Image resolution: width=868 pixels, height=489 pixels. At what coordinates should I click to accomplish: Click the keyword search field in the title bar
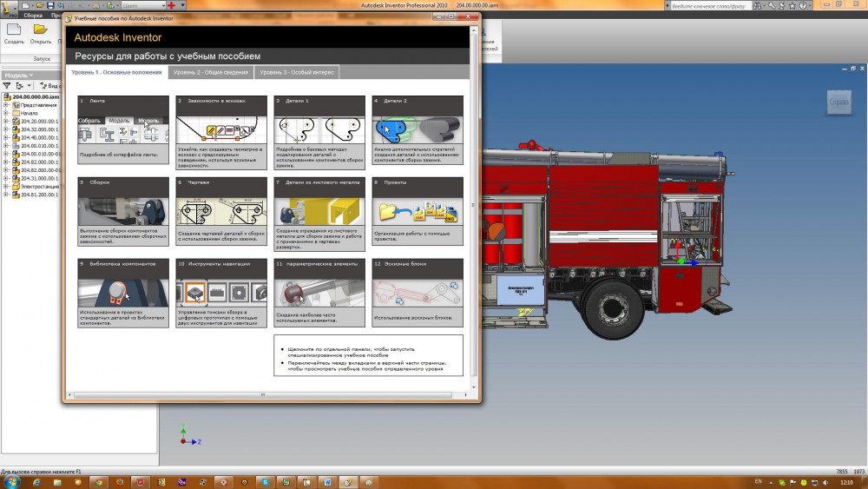pyautogui.click(x=709, y=5)
